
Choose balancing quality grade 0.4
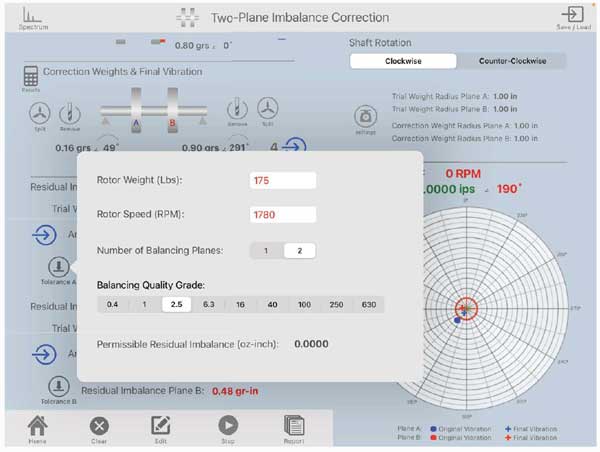click(x=112, y=305)
